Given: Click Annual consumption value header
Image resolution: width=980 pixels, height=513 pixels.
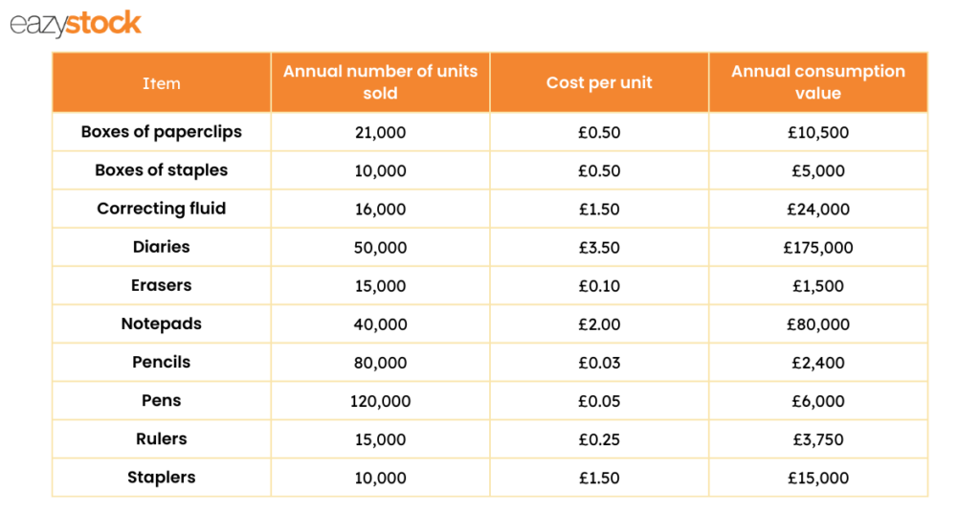Looking at the screenshot, I should pyautogui.click(x=818, y=83).
